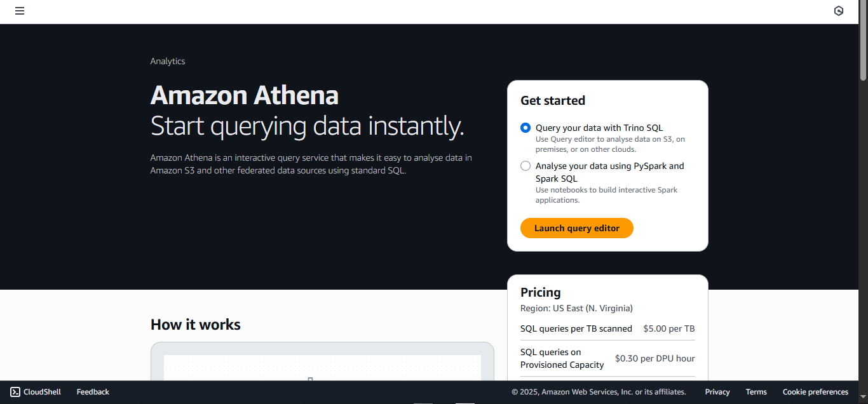The width and height of the screenshot is (868, 404).
Task: Click the Pricing card heading
Action: pyautogui.click(x=541, y=292)
